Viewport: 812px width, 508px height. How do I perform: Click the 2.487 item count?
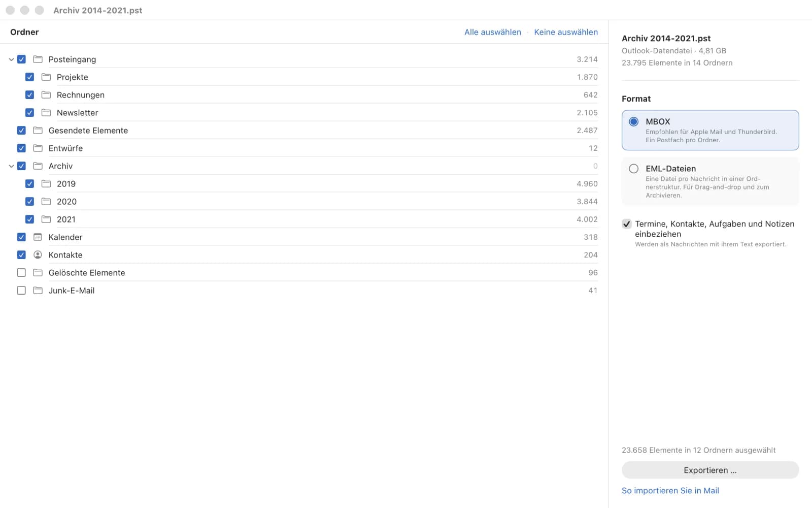pos(587,131)
